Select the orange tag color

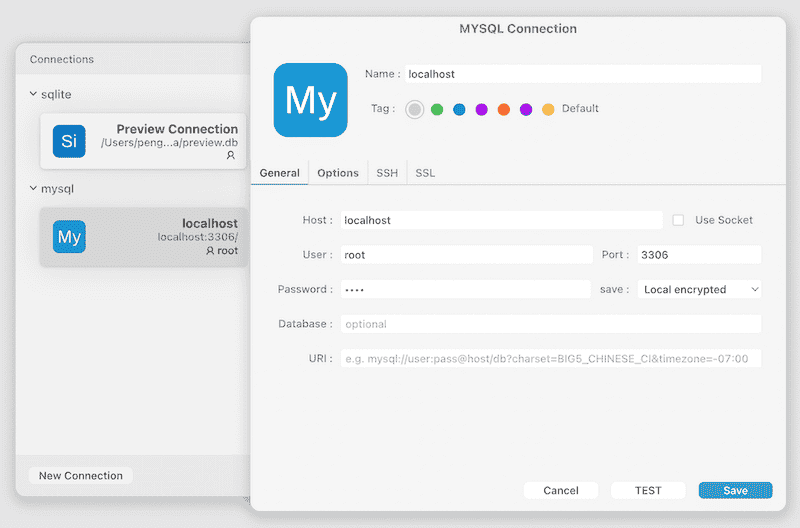tap(504, 109)
